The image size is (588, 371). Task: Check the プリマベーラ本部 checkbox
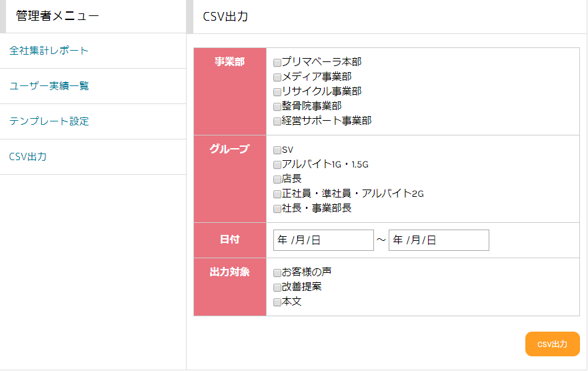tap(277, 63)
